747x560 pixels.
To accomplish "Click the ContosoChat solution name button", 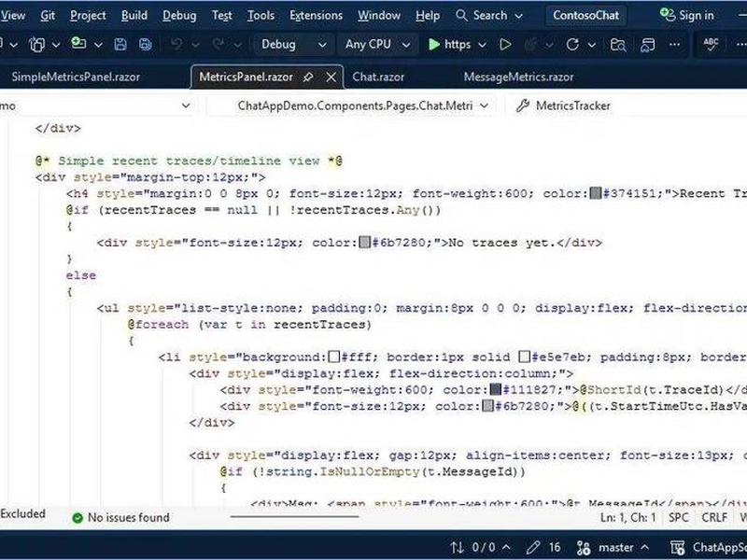I will [x=585, y=15].
